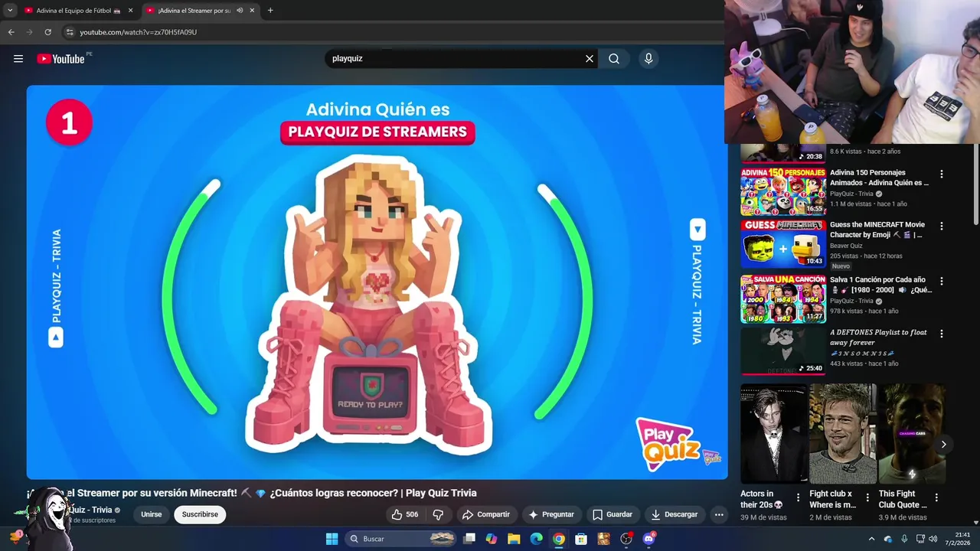The height and width of the screenshot is (551, 980).
Task: Open volume control in system tray
Action: coord(933,539)
